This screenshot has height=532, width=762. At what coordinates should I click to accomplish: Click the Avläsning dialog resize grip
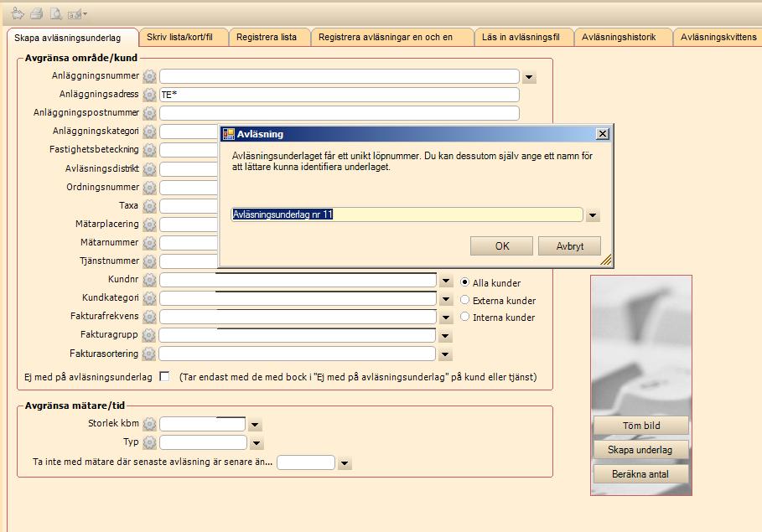606,261
